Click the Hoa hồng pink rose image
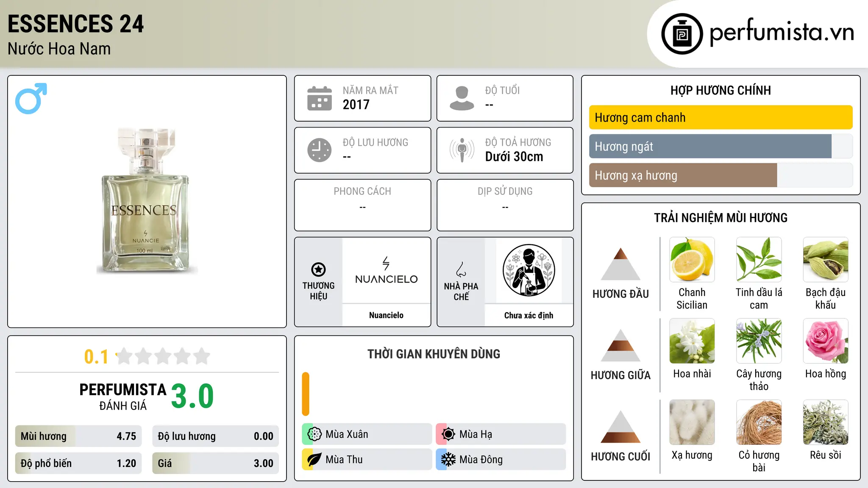This screenshot has height=488, width=868. (826, 341)
